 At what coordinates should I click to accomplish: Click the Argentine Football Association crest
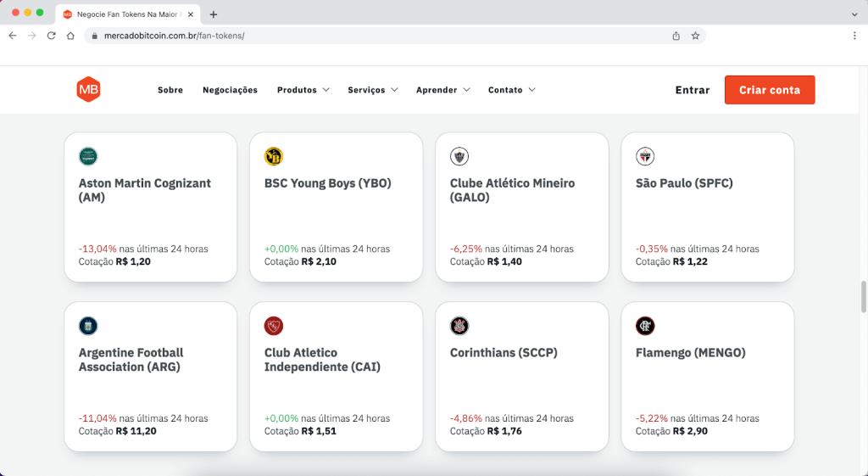(88, 326)
